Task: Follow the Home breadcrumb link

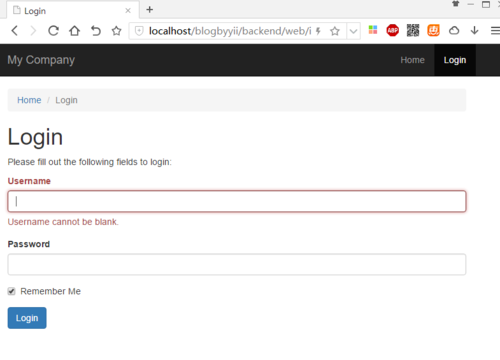Action: coord(29,100)
